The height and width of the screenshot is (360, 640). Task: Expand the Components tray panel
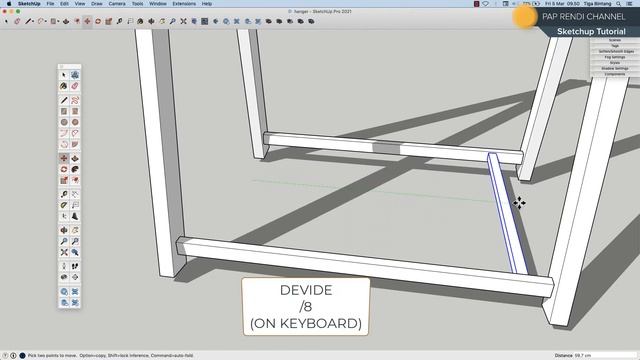click(615, 74)
